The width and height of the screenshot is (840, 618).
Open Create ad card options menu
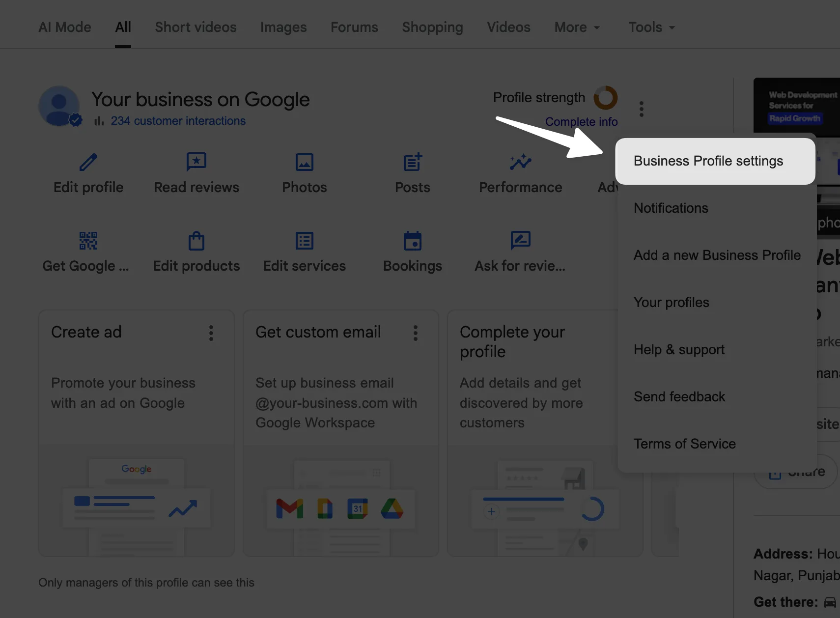pos(211,333)
